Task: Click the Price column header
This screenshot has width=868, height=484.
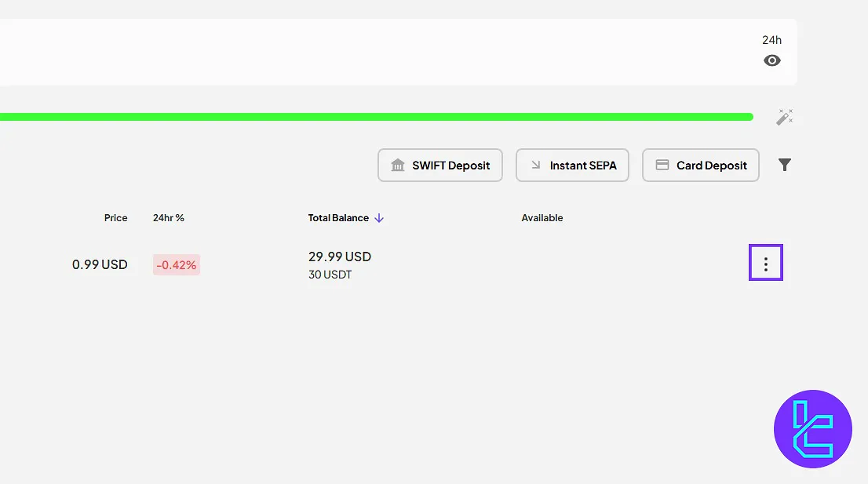Action: pyautogui.click(x=115, y=218)
